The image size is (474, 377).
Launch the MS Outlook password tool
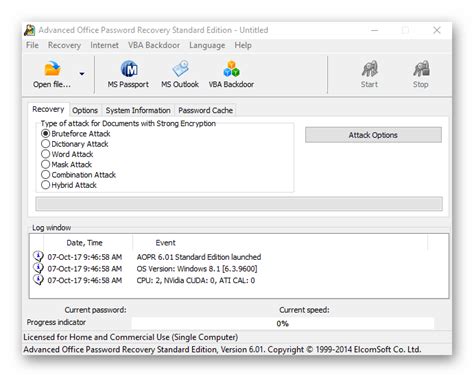click(180, 74)
